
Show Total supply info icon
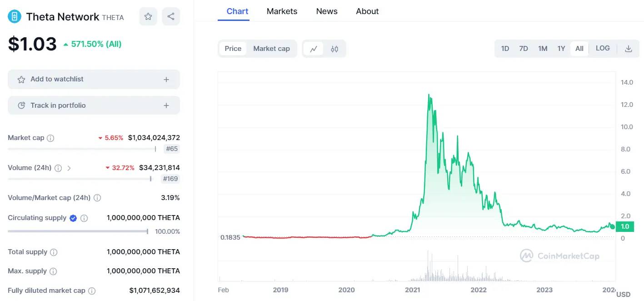click(54, 252)
